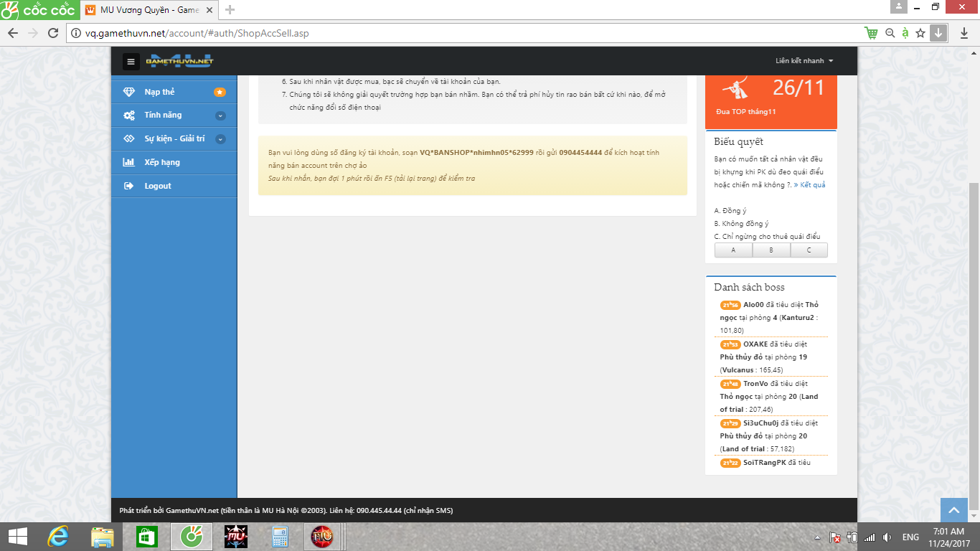Vote option C in the poll
The image size is (980, 551).
809,250
